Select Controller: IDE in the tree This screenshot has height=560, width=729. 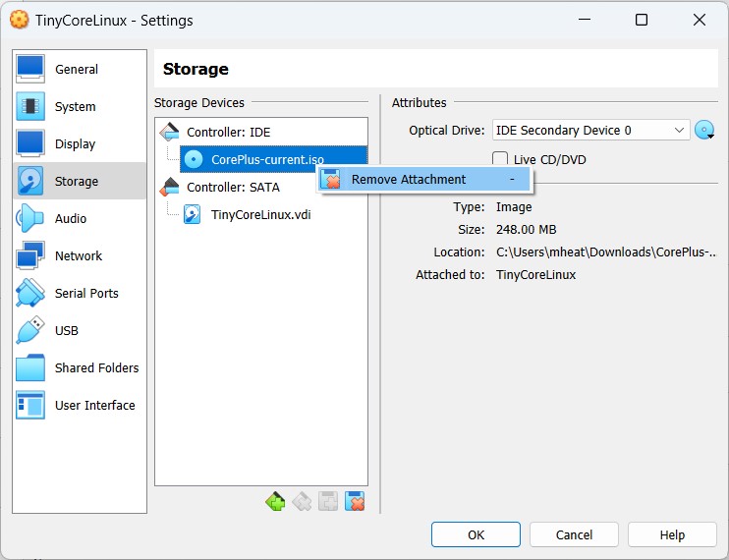click(x=228, y=133)
